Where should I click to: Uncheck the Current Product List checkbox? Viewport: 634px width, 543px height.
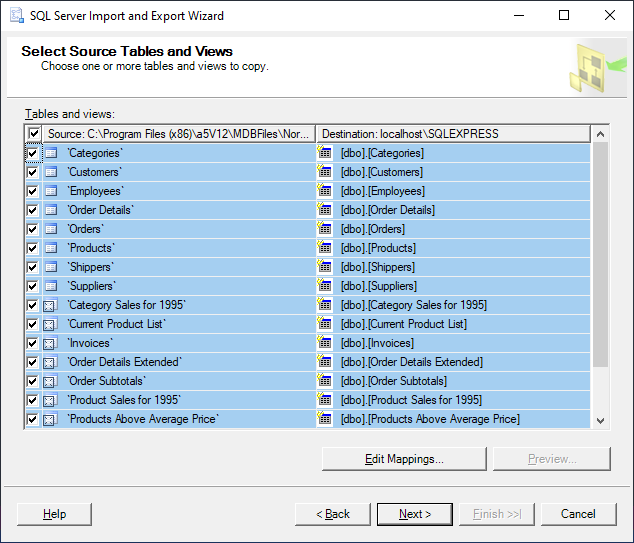pyautogui.click(x=32, y=324)
